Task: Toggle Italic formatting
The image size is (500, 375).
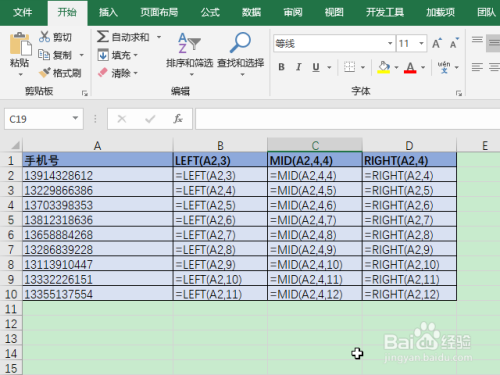Action: coord(298,67)
